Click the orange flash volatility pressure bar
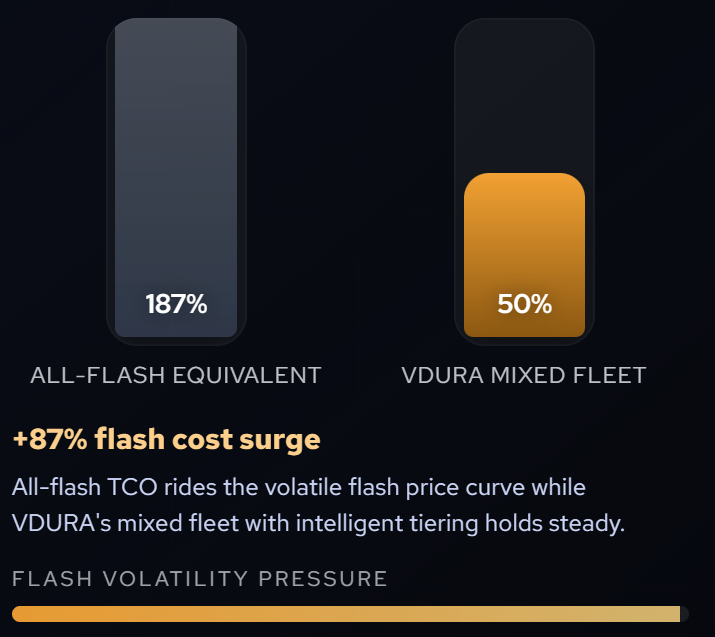This screenshot has width=715, height=637. (x=340, y=614)
